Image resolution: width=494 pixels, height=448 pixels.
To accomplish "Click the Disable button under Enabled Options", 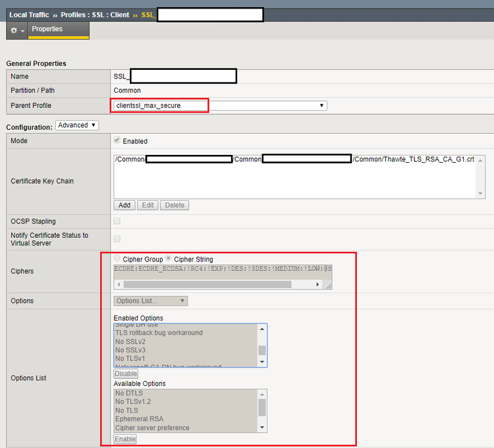I will pyautogui.click(x=126, y=374).
